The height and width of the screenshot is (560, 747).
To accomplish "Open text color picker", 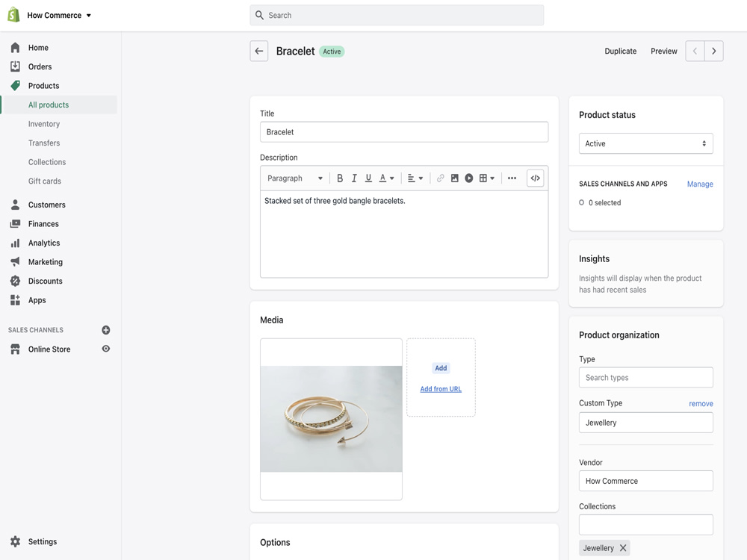I will coord(386,178).
